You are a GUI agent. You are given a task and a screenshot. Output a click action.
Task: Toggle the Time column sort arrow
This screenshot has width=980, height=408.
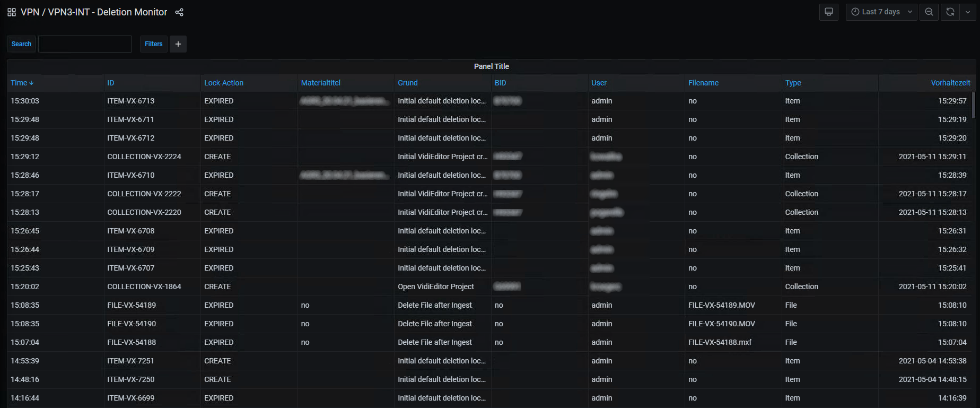tap(31, 83)
